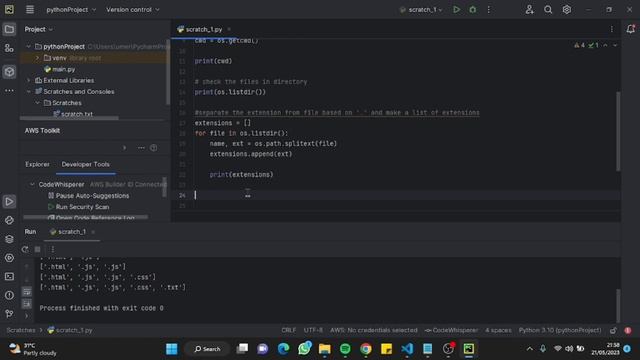The width and height of the screenshot is (640, 360).
Task: Open scratch_1 run configuration dropdown
Action: tap(421, 9)
